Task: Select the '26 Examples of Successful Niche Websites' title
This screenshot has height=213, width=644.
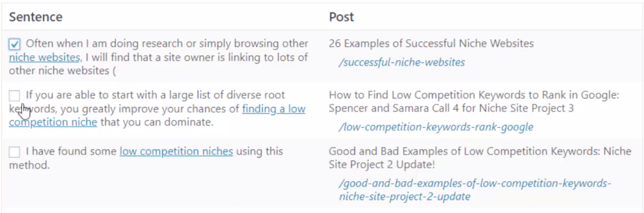Action: [431, 43]
